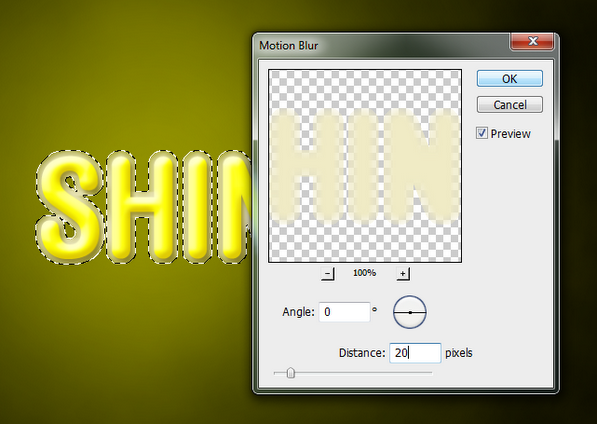Confirm the blur with OK
The image size is (597, 424).
tap(510, 78)
